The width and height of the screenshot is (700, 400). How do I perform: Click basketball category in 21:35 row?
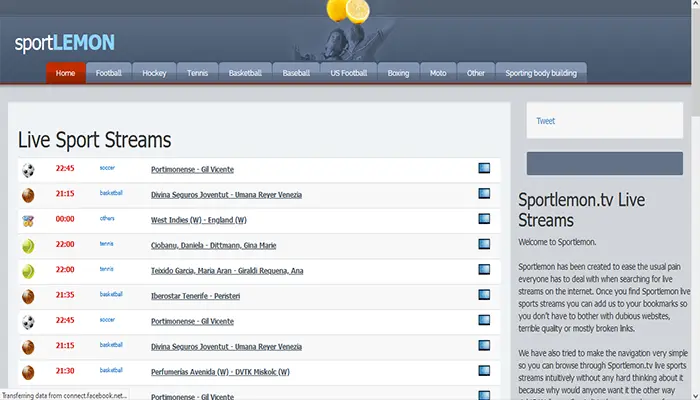coord(111,294)
